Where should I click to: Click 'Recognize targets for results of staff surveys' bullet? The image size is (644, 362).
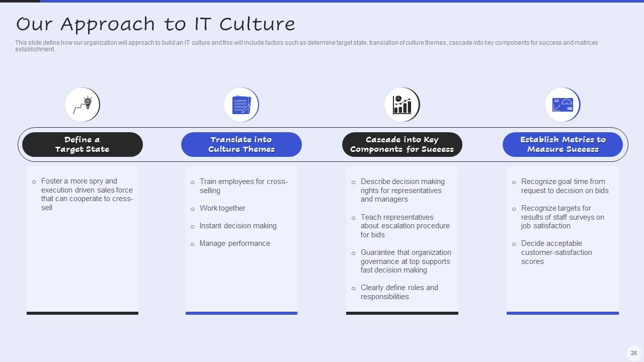[x=558, y=217]
